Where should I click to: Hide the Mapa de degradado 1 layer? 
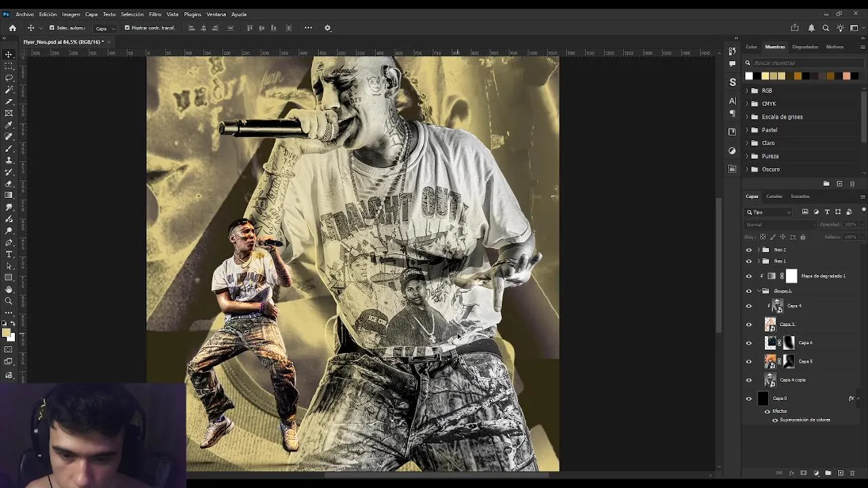749,276
